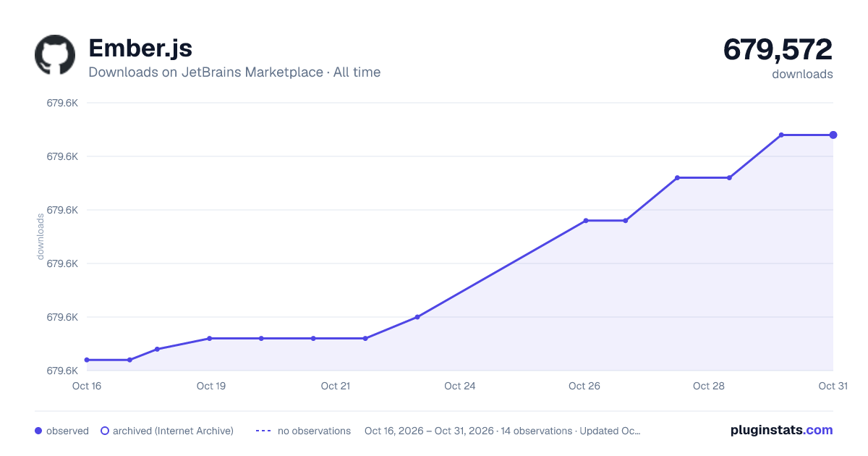Click the 'archived (Internet Archive)' legend label

pos(173,431)
